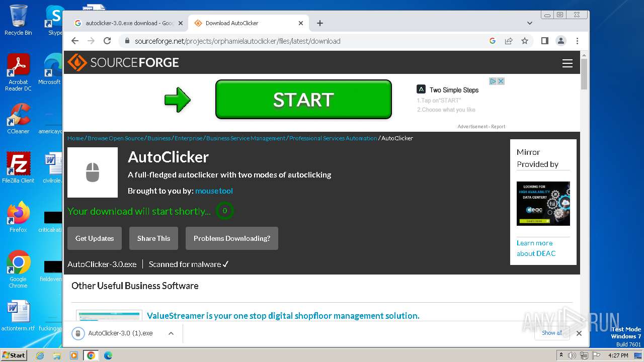
Task: Show hidden system tray icons
Action: coord(561,355)
